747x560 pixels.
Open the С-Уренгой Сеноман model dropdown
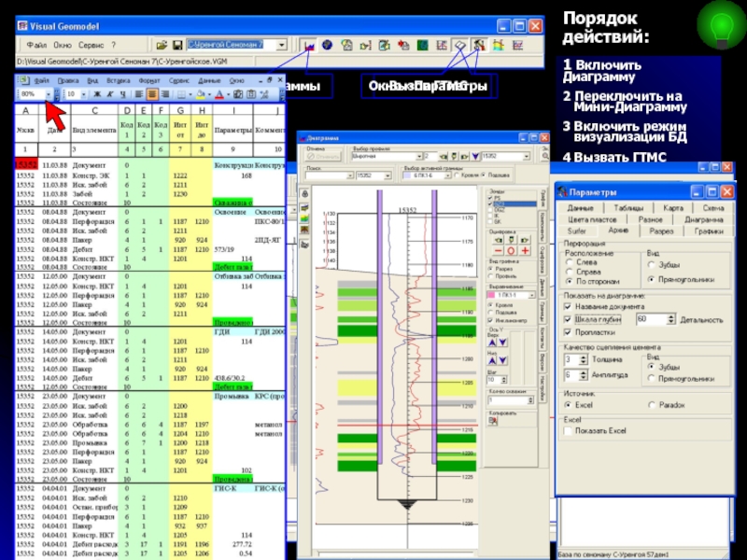(283, 45)
